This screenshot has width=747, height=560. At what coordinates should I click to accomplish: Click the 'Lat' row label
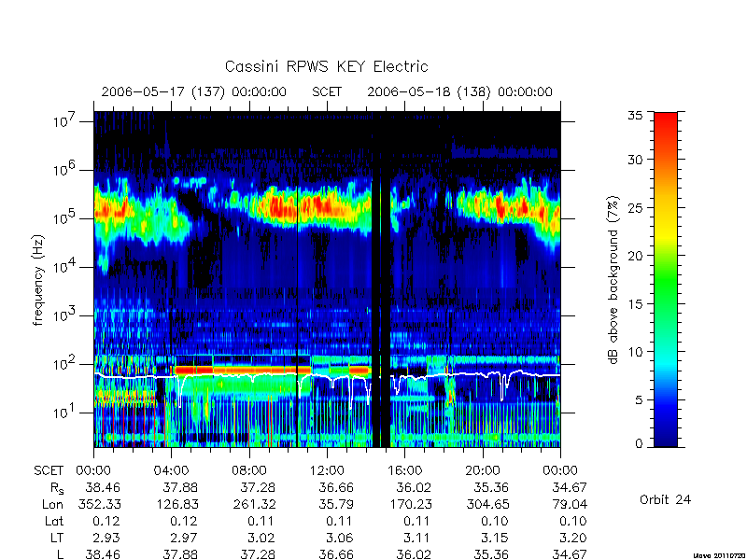(x=54, y=521)
